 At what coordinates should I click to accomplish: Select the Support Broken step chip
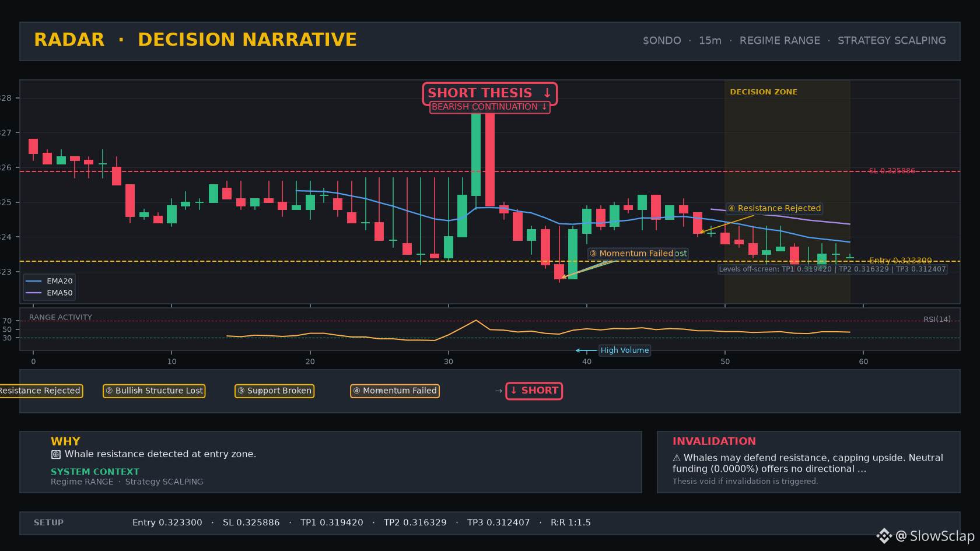[x=274, y=391]
